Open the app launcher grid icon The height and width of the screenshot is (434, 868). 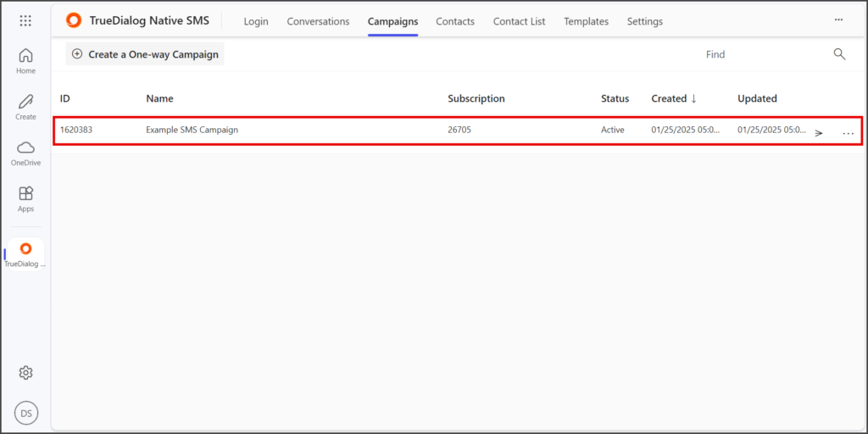pos(25,21)
